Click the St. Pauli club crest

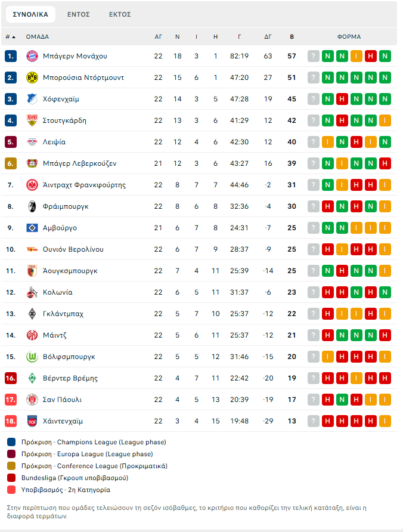32,400
